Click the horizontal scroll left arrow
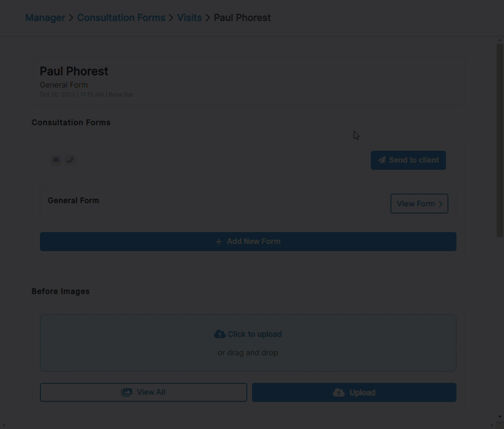Viewport: 504px width, 429px height. pyautogui.click(x=3, y=425)
